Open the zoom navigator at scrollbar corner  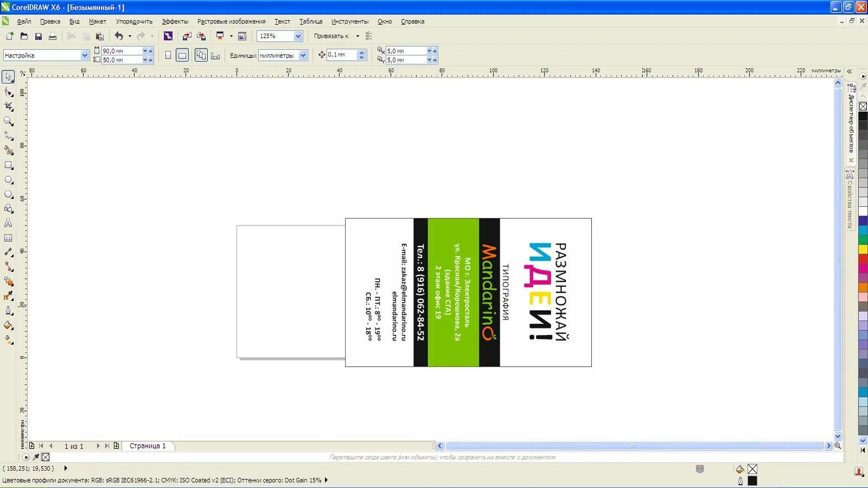coord(838,446)
